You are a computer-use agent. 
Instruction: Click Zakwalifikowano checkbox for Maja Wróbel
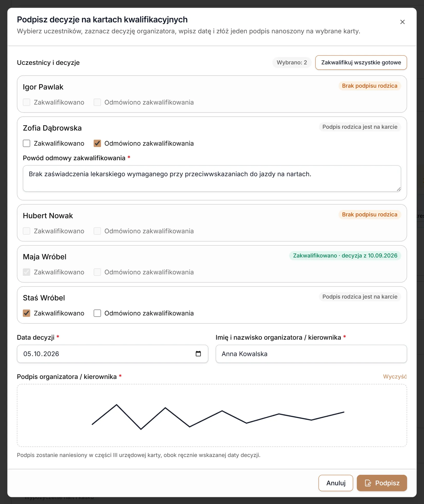[26, 272]
